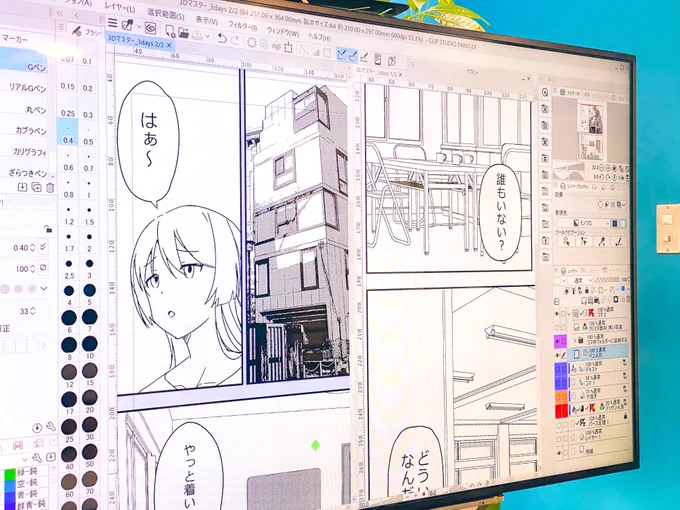Collapse the コマ 2 layer folder
The image size is (680, 510).
coord(569,313)
